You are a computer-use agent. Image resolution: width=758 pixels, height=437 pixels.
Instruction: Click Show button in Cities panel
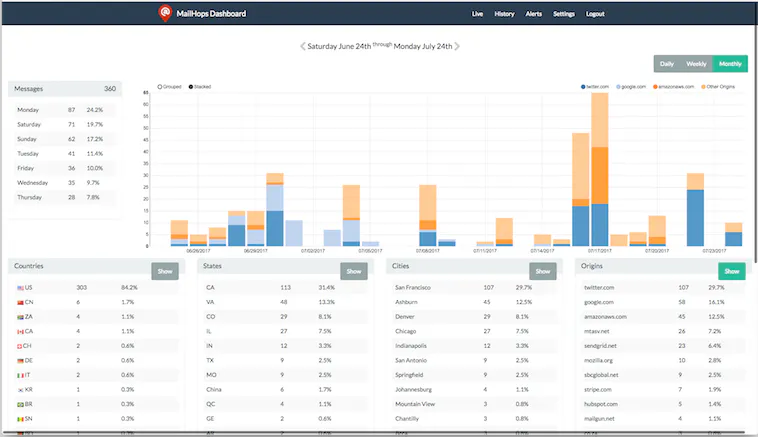[x=543, y=271]
